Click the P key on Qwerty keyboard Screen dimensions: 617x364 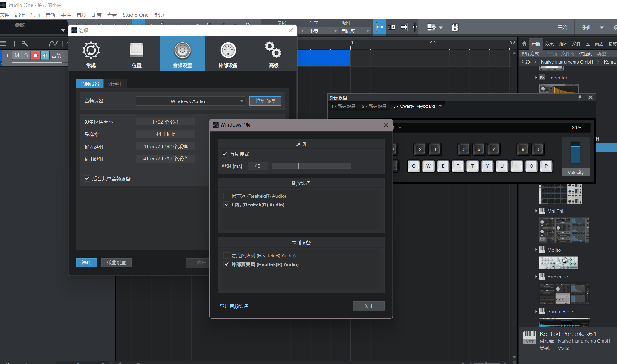click(x=546, y=166)
